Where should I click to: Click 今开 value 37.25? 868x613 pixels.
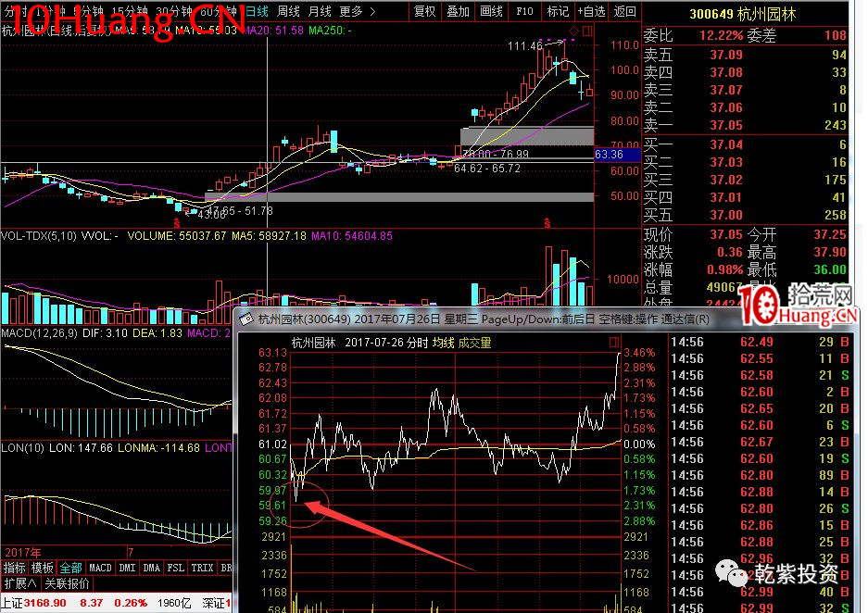[830, 234]
